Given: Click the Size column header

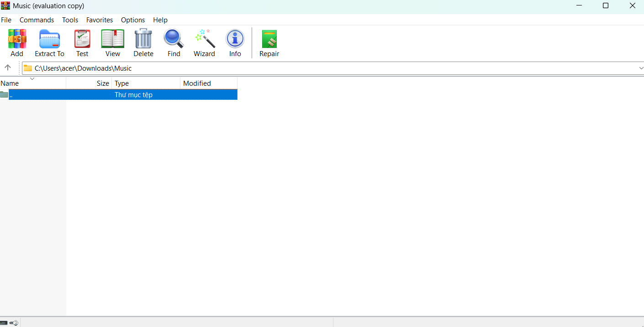Looking at the screenshot, I should click(102, 83).
